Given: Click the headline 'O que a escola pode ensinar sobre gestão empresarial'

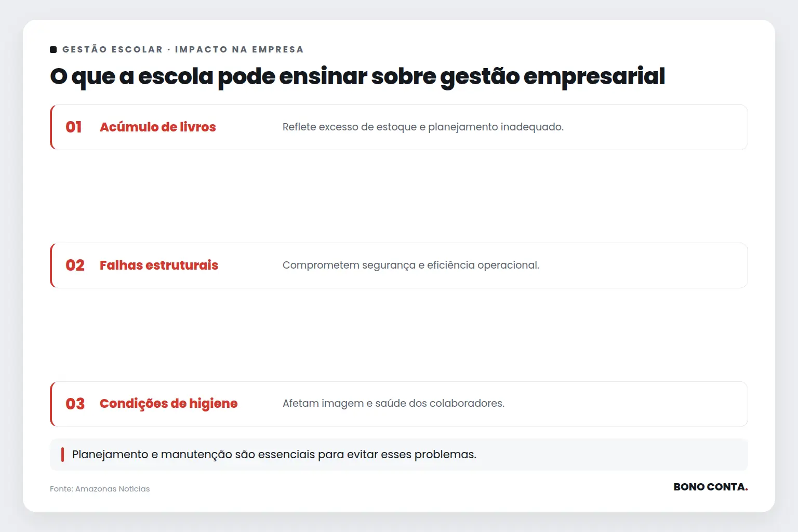Looking at the screenshot, I should 357,76.
